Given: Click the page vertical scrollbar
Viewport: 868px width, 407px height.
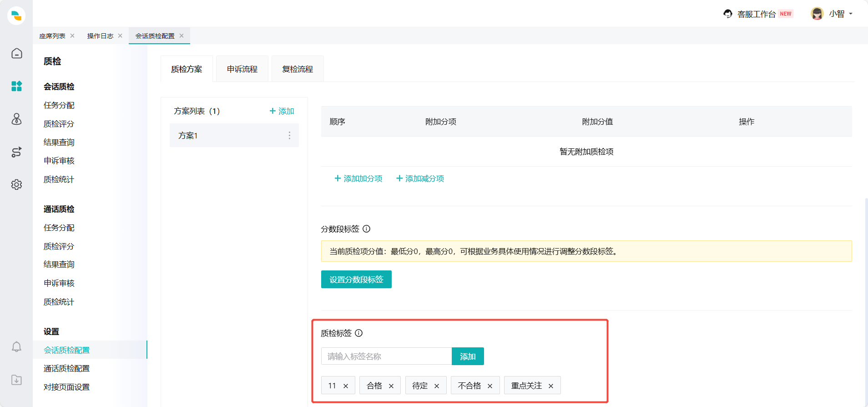Looking at the screenshot, I should click(x=866, y=302).
